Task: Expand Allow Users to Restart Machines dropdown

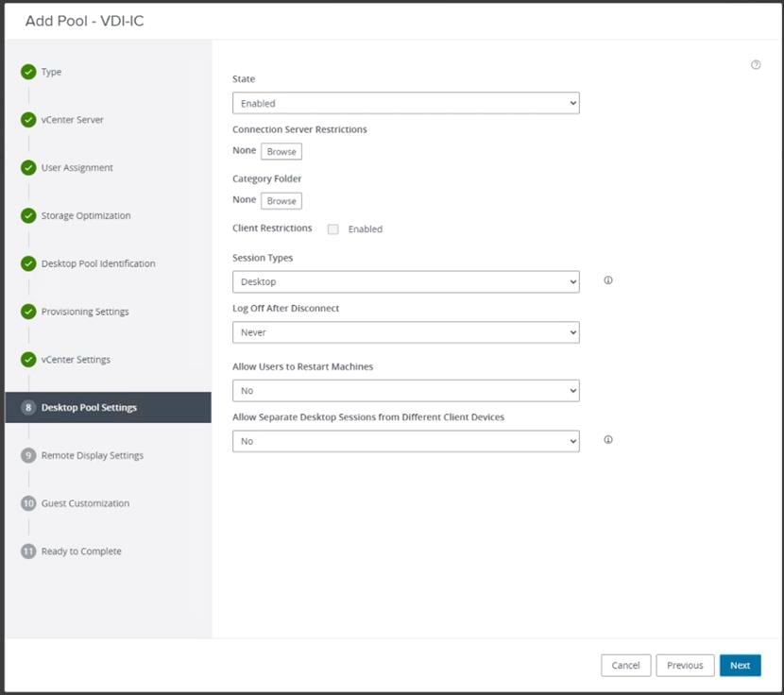Action: coord(405,390)
